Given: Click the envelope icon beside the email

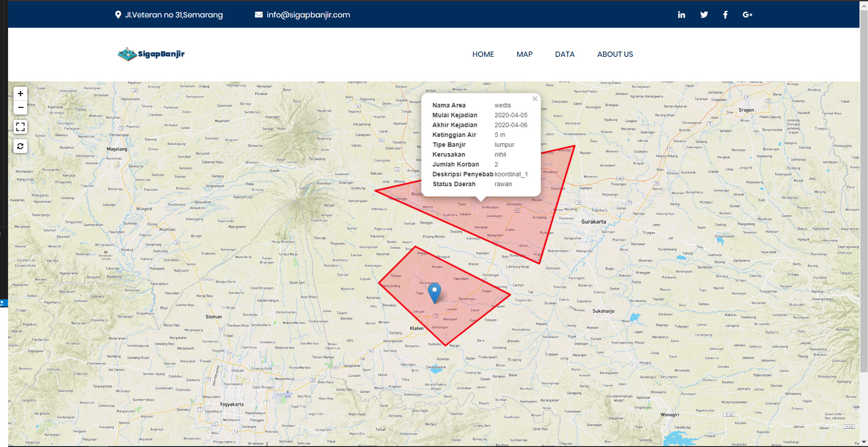Looking at the screenshot, I should click(258, 14).
